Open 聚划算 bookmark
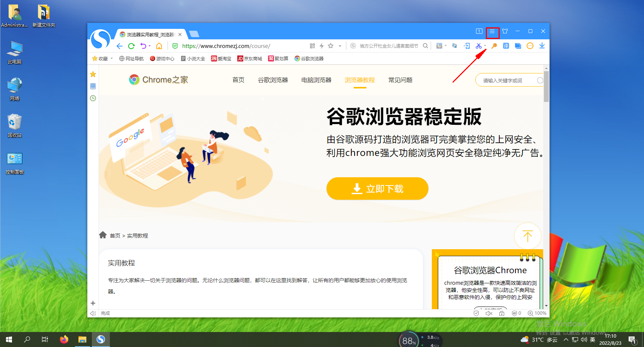Viewport: 644px width, 347px height. click(278, 58)
